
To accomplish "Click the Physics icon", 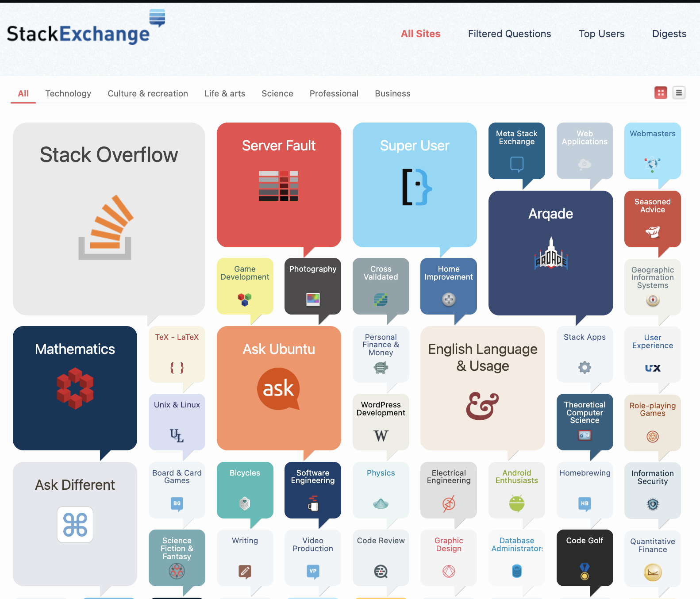I will pos(381,503).
